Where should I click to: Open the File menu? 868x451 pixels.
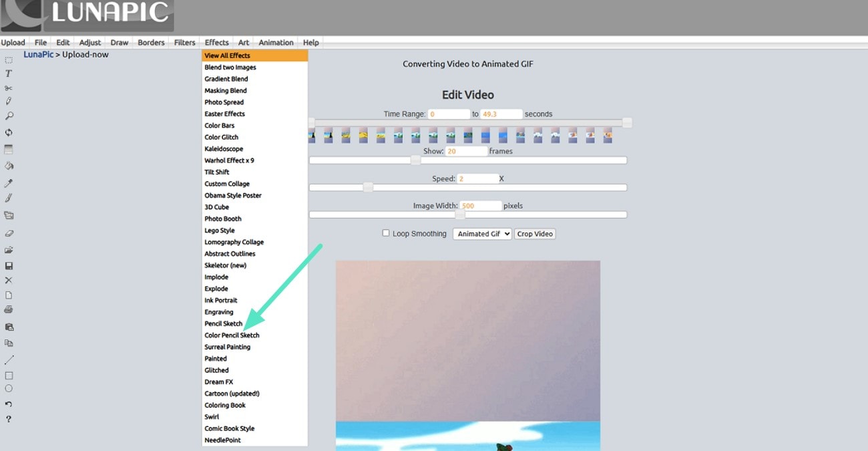pos(41,42)
